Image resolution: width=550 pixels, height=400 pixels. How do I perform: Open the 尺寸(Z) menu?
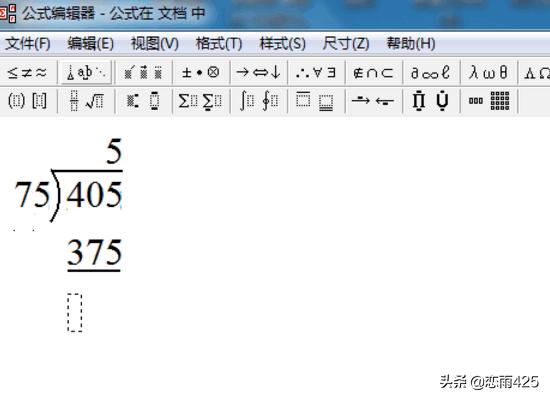[x=346, y=44]
